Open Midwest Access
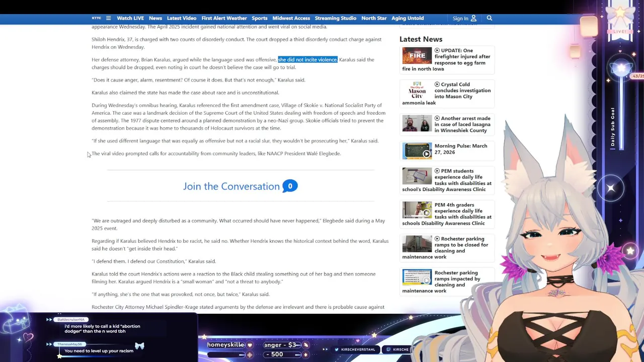The image size is (644, 362). 291,18
